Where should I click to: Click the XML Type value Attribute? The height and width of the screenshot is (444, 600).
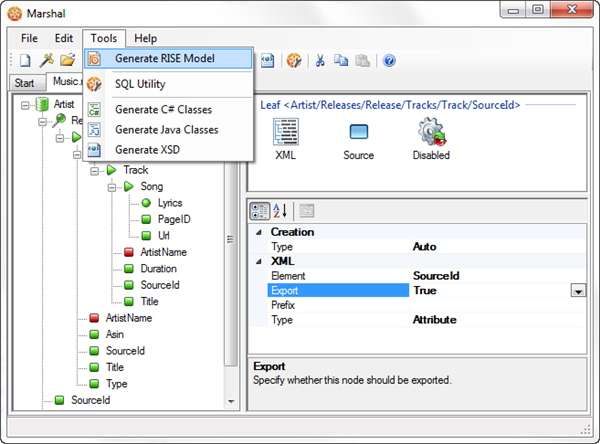click(497, 320)
